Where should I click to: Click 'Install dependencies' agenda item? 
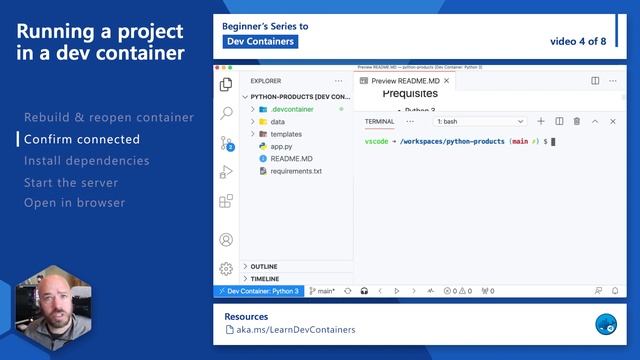[87, 161]
